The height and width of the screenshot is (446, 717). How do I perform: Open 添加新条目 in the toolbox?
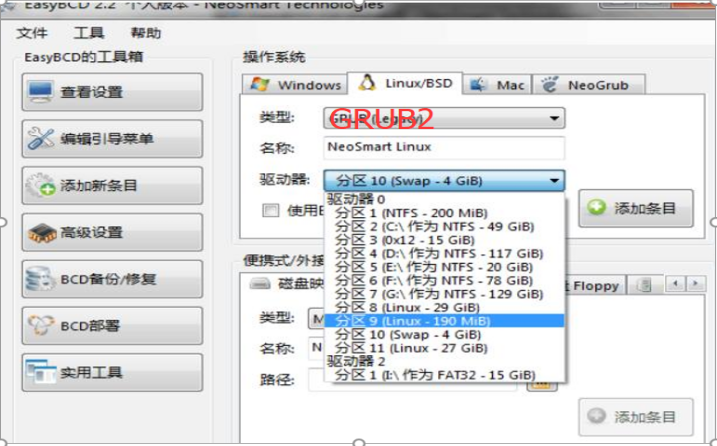[112, 185]
